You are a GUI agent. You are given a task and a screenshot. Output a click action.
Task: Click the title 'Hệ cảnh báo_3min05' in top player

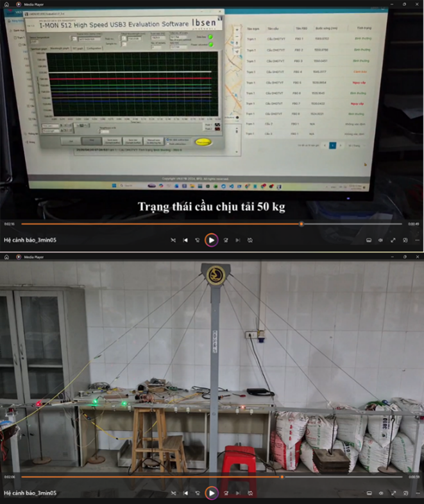[30, 240]
